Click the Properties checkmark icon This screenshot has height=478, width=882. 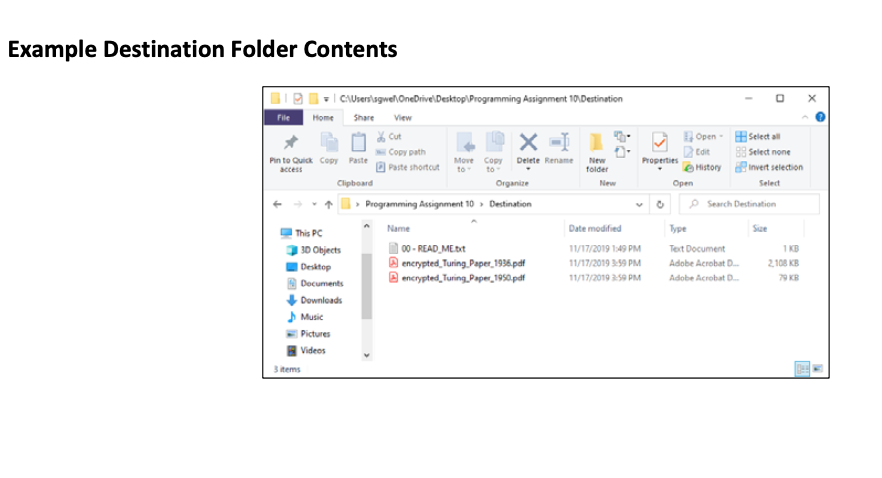coord(660,143)
